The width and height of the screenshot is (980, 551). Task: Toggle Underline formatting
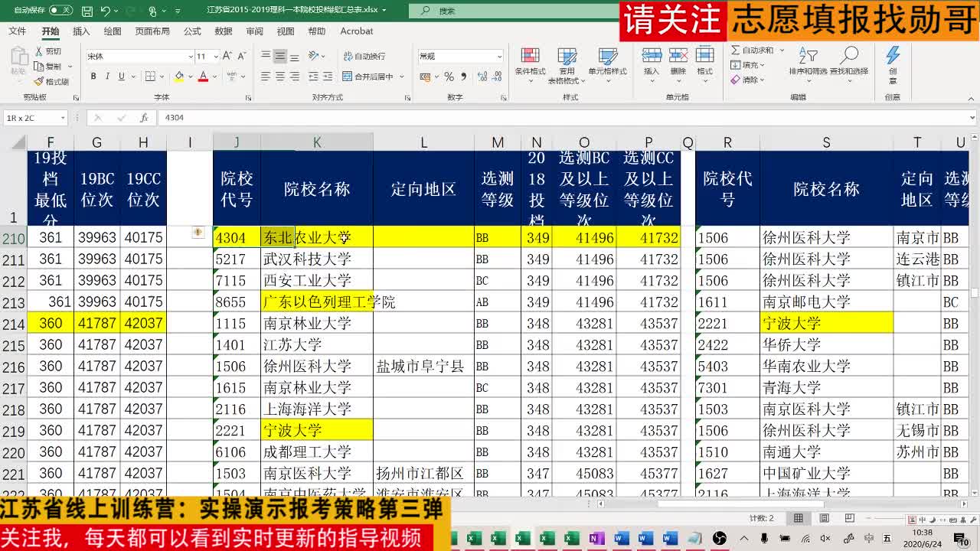(121, 77)
